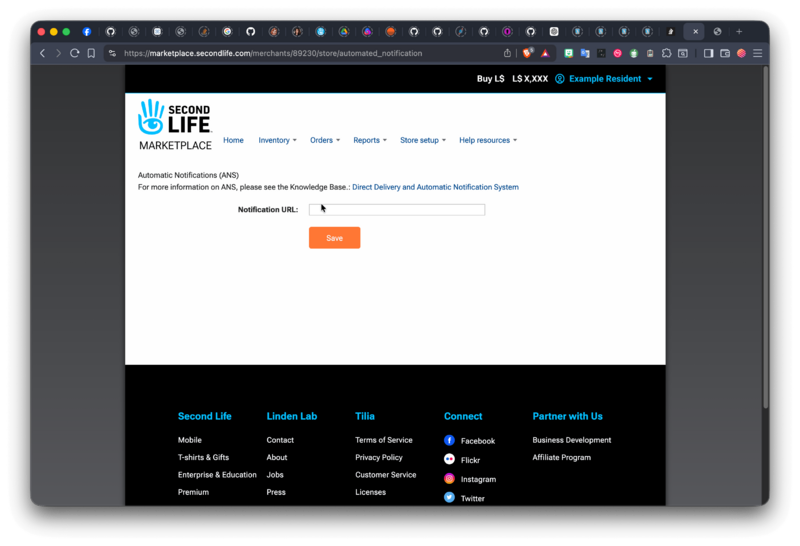Screen dimensions: 800x546
Task: Click the L$ X,XXX balance
Action: tap(530, 79)
